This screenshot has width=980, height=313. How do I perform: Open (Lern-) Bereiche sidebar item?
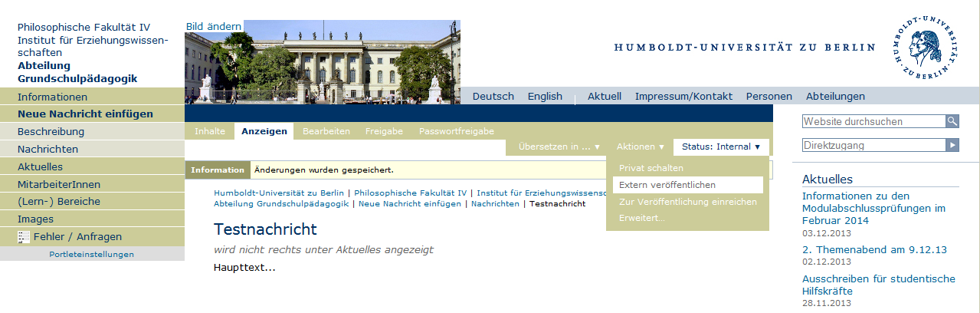click(92, 201)
